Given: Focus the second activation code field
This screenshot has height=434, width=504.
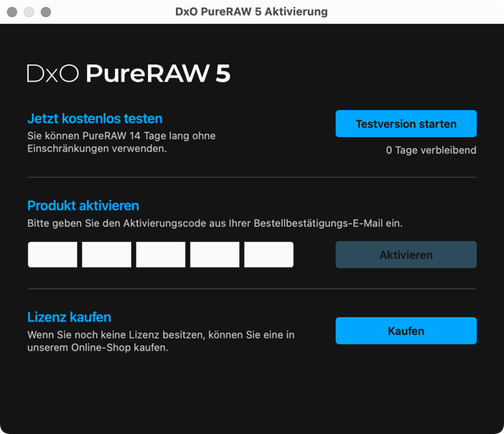Looking at the screenshot, I should pyautogui.click(x=107, y=255).
